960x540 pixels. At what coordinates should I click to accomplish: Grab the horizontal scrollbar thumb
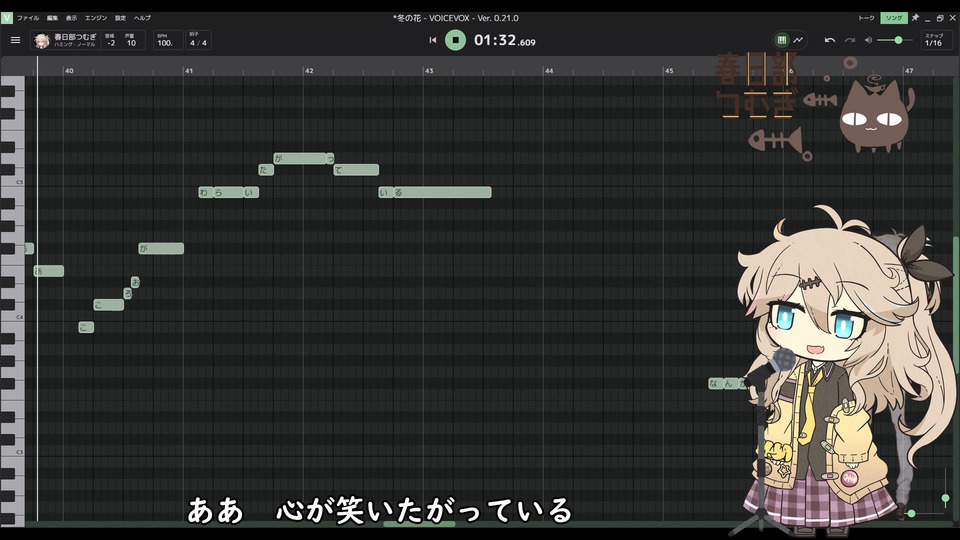[x=419, y=524]
